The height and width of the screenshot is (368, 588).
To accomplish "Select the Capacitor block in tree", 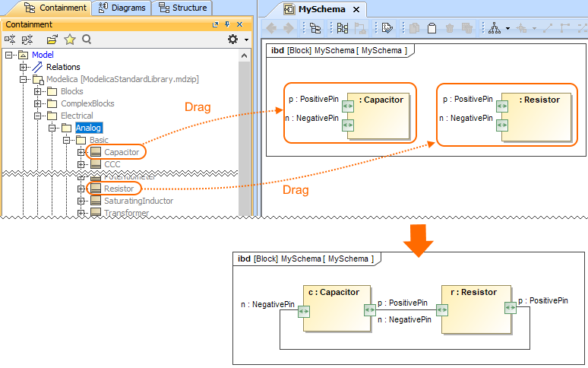I will pyautogui.click(x=122, y=152).
